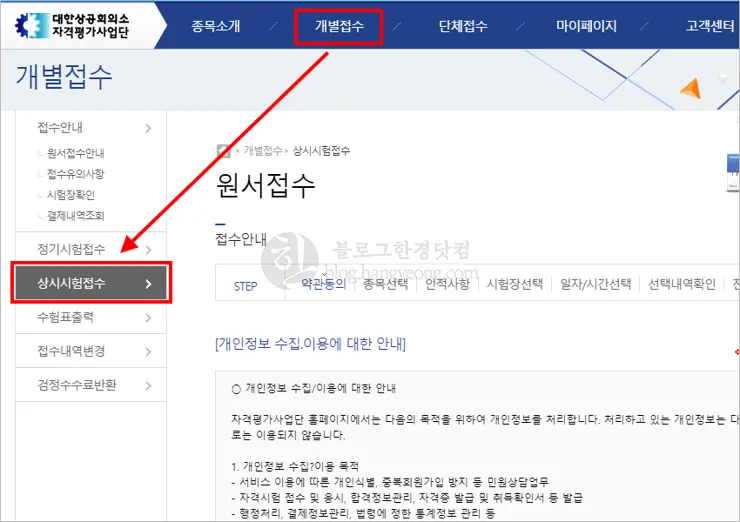Click chevron next to 접수내역변경
The height and width of the screenshot is (522, 740).
click(148, 352)
